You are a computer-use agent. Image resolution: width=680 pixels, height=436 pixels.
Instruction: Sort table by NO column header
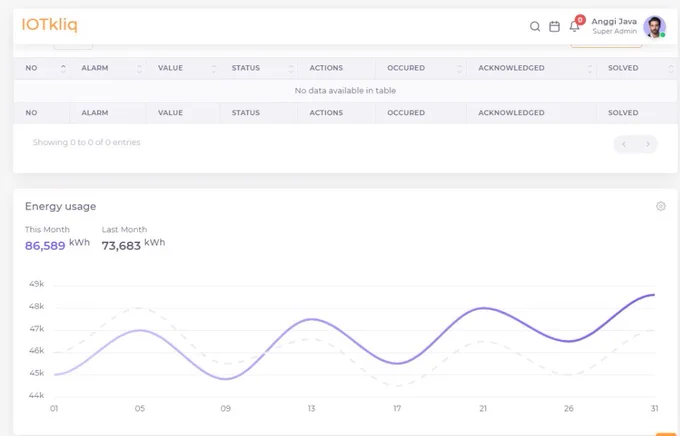(42, 68)
